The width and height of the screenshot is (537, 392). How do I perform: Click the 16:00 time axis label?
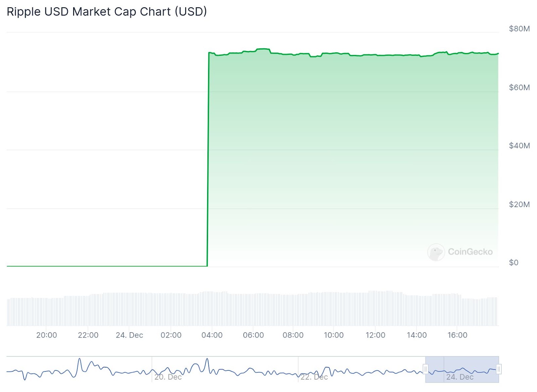click(x=457, y=335)
